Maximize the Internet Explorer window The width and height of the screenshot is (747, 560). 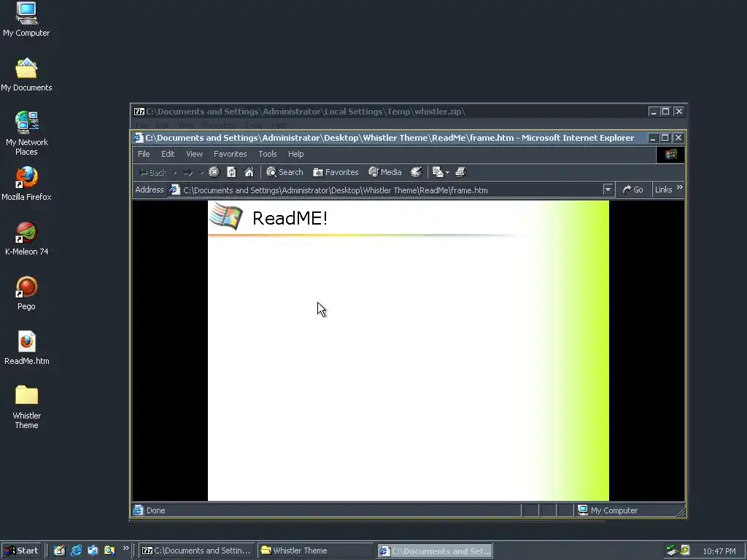665,138
